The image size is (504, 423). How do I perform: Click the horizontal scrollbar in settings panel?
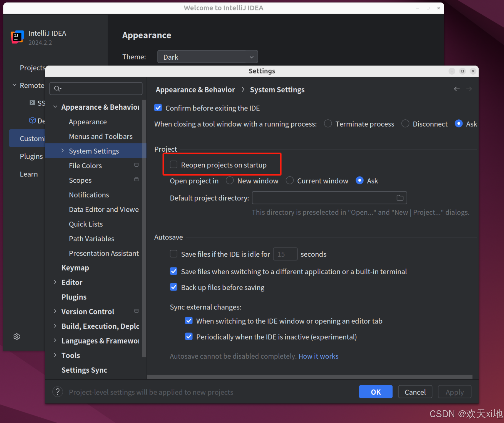coord(310,377)
